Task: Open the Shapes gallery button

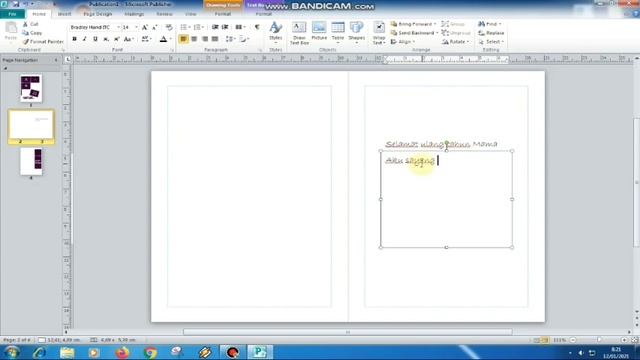Action: coord(356,32)
